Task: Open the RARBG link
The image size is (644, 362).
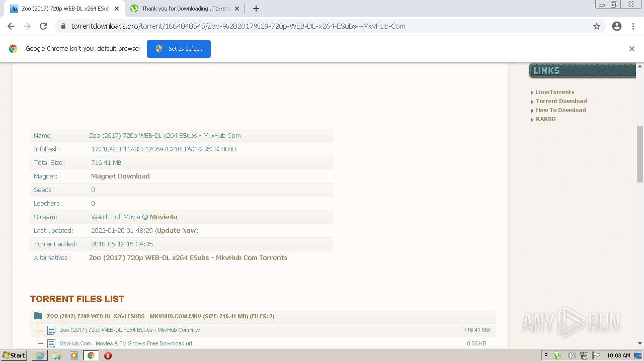Action: click(x=545, y=119)
